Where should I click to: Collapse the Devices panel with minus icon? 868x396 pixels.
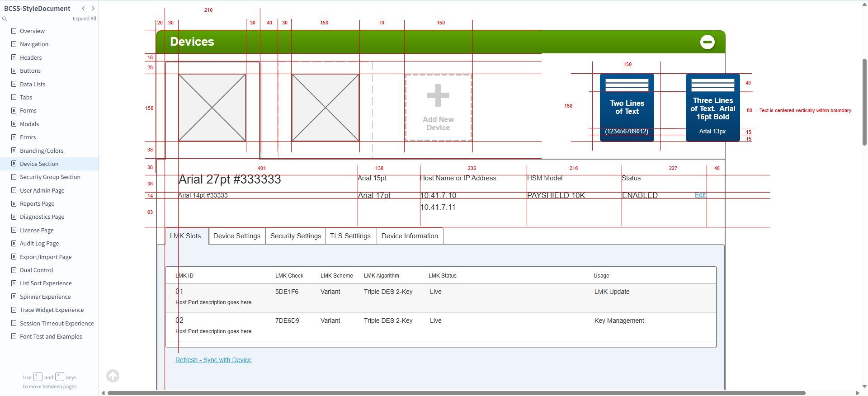[707, 42]
